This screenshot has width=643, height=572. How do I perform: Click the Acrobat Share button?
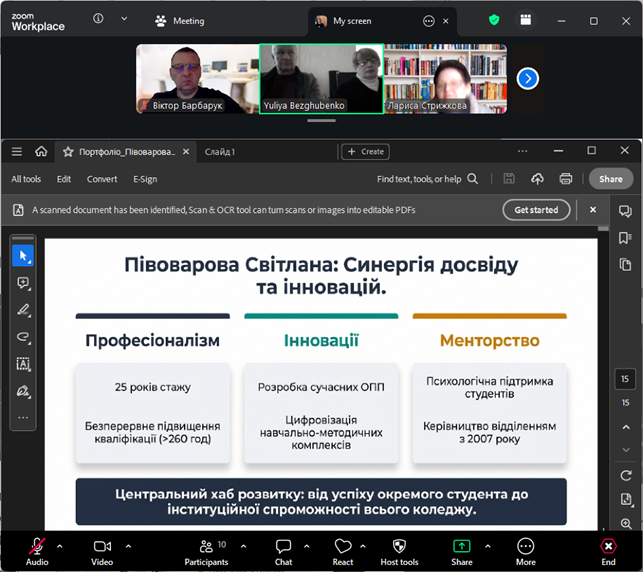click(x=611, y=179)
